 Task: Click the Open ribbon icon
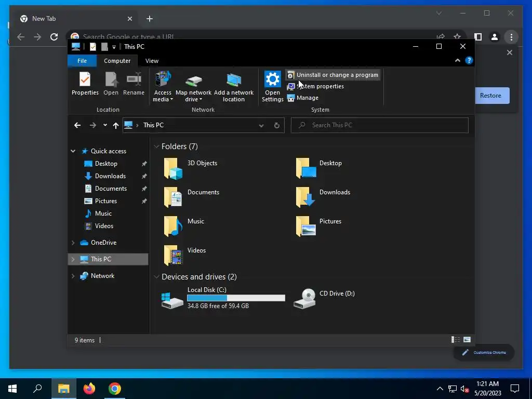point(111,84)
